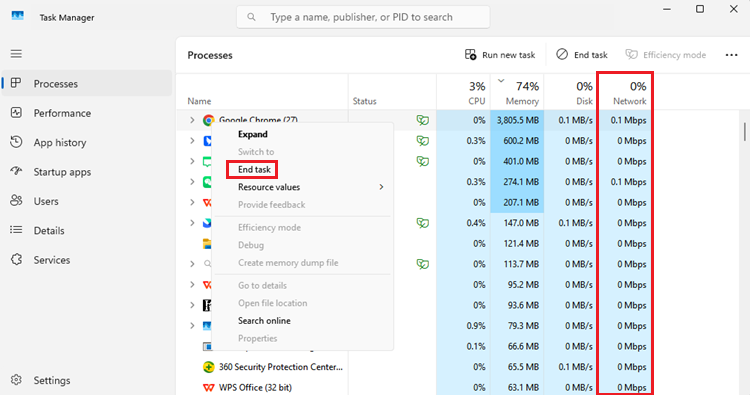Sort by the Network column header

(x=625, y=93)
